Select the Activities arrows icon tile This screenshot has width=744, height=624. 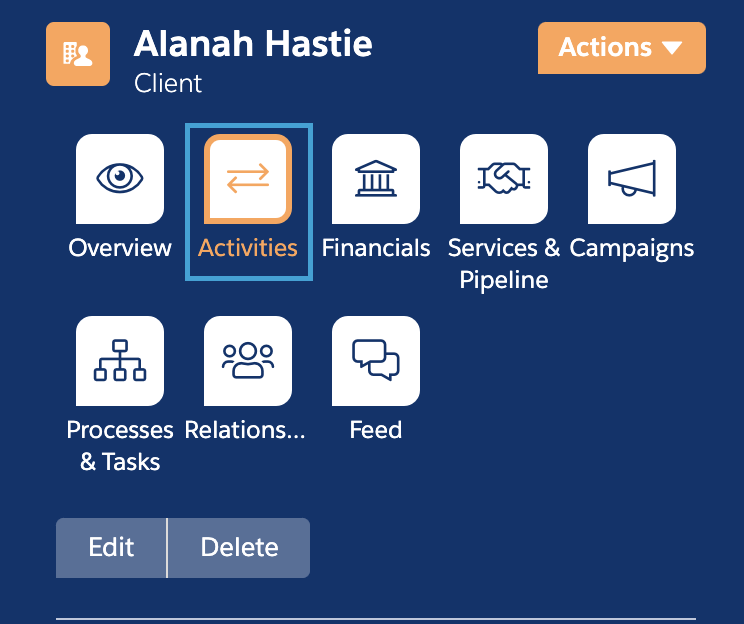pos(248,178)
